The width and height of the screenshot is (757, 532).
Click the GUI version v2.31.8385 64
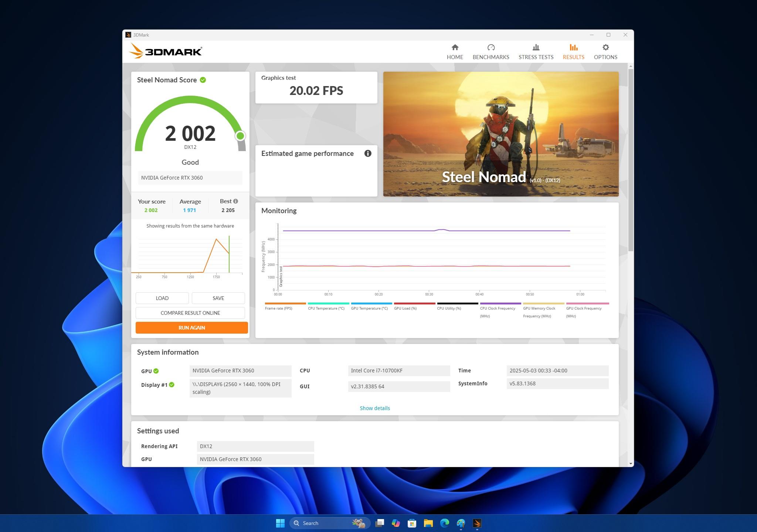[x=399, y=386]
